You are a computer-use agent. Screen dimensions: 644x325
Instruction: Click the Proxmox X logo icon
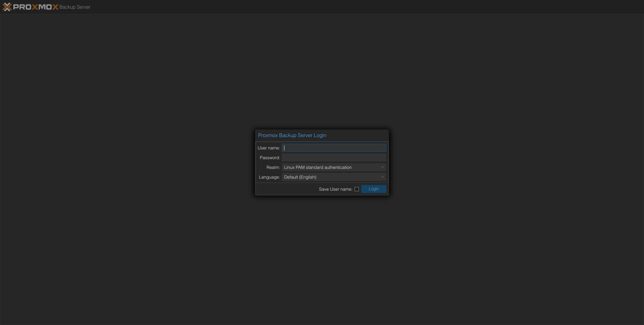click(7, 7)
